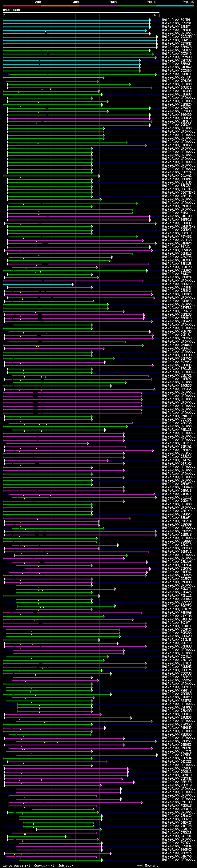Open hit UniRef100_B9I5M4
Screen dimensions: 197x868
pyautogui.click(x=177, y=20)
